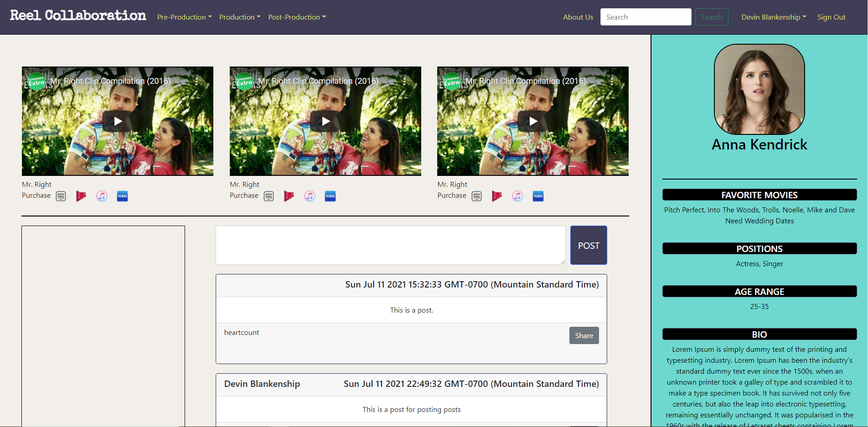
Task: Click the FAVORITE MOVIES heading
Action: [759, 195]
